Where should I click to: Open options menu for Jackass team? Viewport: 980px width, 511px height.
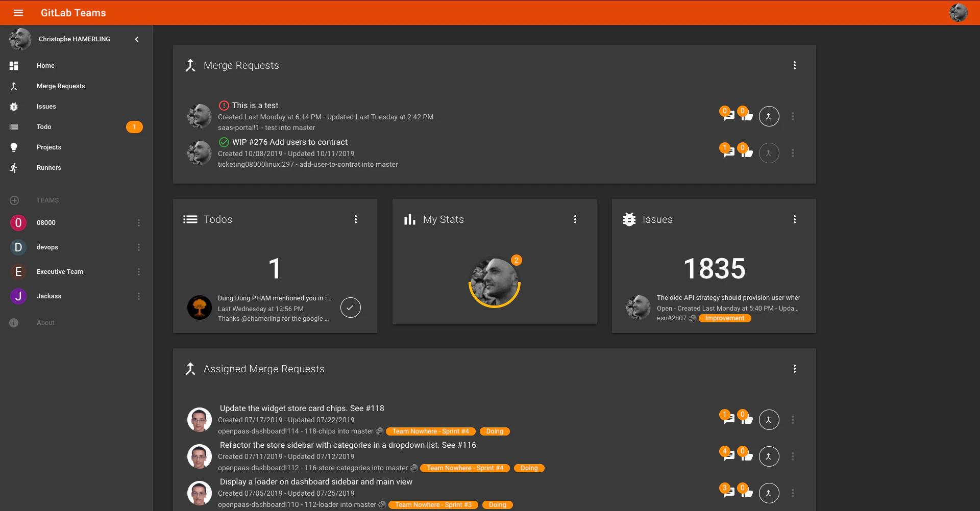[138, 296]
